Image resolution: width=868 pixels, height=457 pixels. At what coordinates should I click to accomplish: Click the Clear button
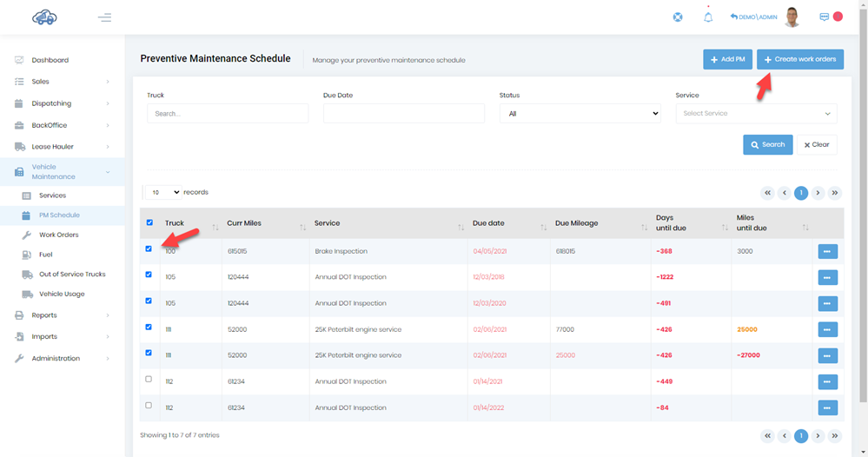817,144
